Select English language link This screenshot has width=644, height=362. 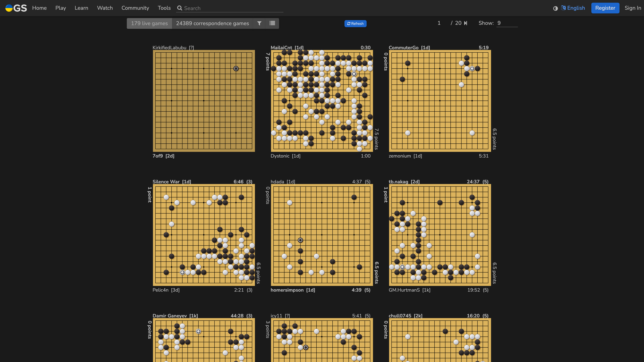pyautogui.click(x=576, y=8)
